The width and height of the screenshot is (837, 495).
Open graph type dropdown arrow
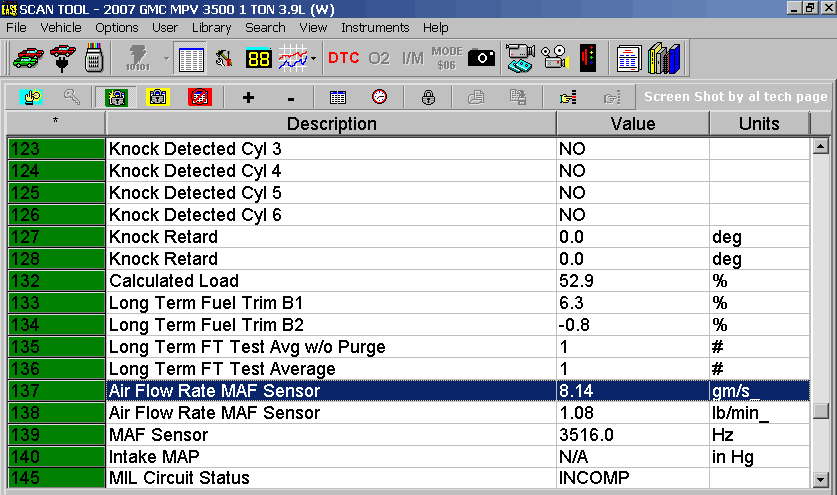314,58
